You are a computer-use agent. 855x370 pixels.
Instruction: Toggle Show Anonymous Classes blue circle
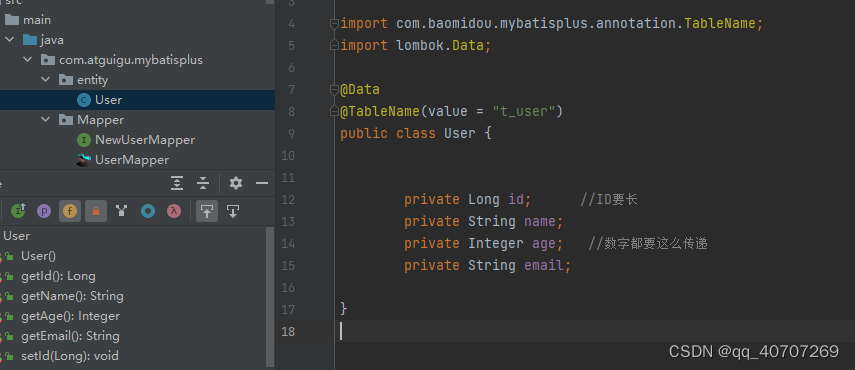pyautogui.click(x=148, y=211)
